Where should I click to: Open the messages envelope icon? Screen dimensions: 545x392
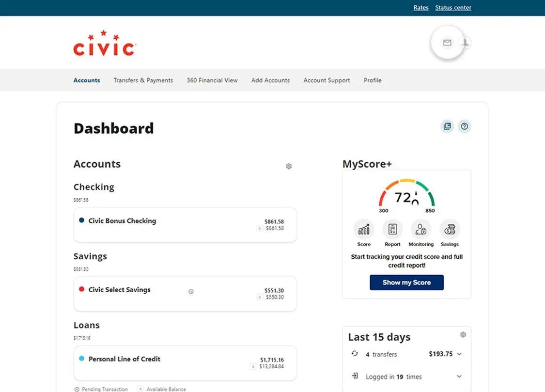point(447,43)
